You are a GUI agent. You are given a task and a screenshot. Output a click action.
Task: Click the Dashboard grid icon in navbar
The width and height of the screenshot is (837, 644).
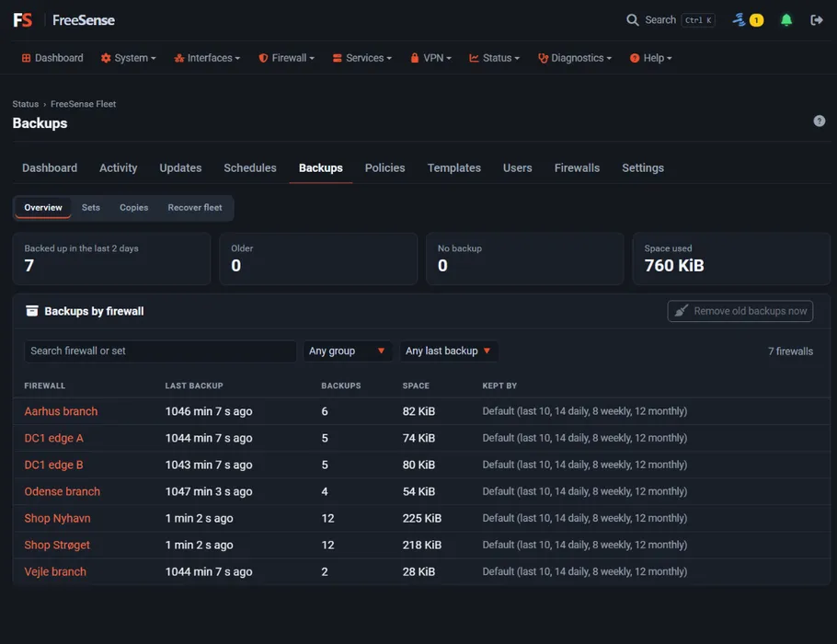26,58
